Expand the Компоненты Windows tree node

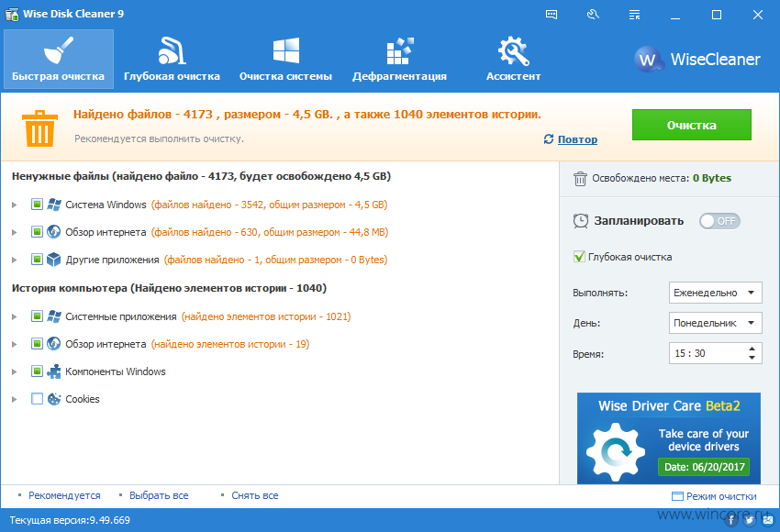click(15, 371)
